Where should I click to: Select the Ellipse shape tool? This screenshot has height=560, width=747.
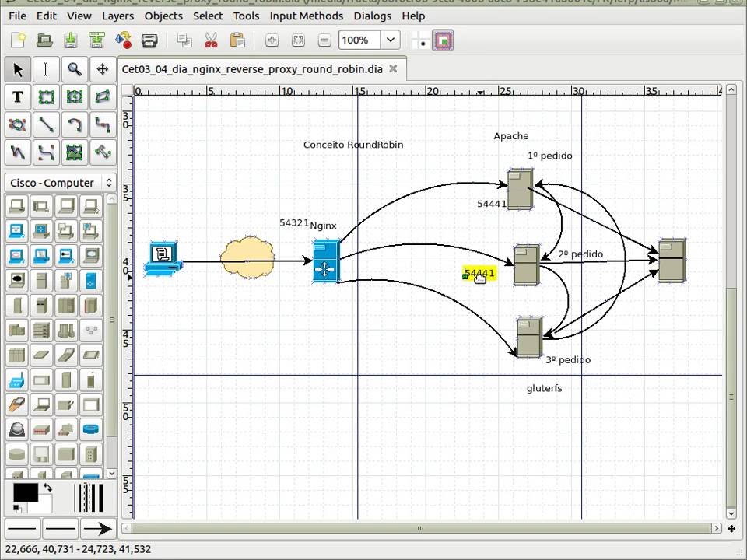[75, 97]
